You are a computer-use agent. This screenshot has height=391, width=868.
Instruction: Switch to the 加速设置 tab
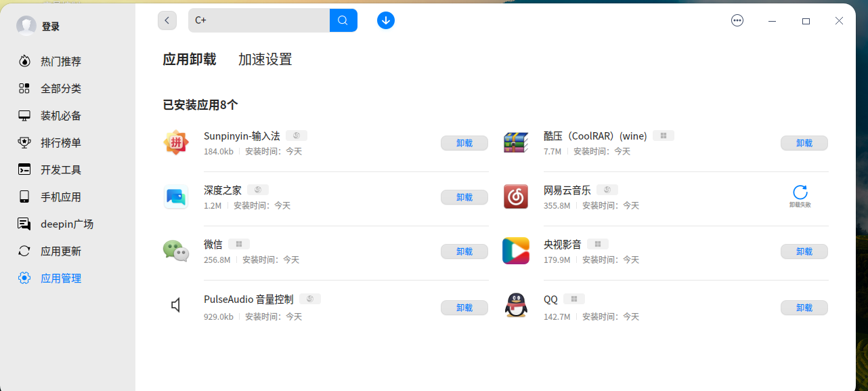pyautogui.click(x=265, y=59)
